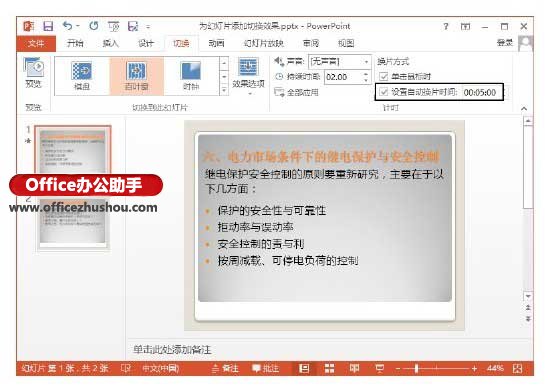The image size is (545, 389).
Task: Switch to the 开始 Home tab
Action: (x=75, y=43)
